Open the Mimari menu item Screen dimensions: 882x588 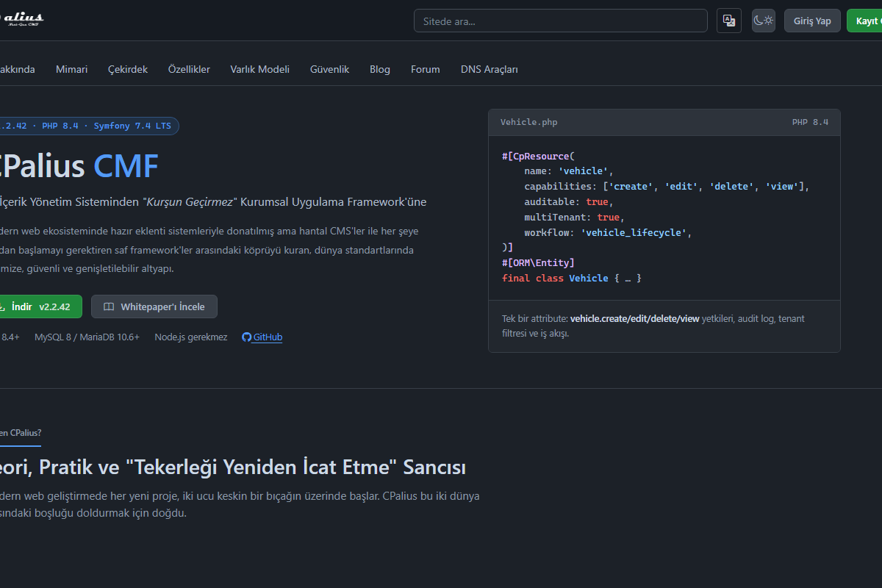[71, 69]
